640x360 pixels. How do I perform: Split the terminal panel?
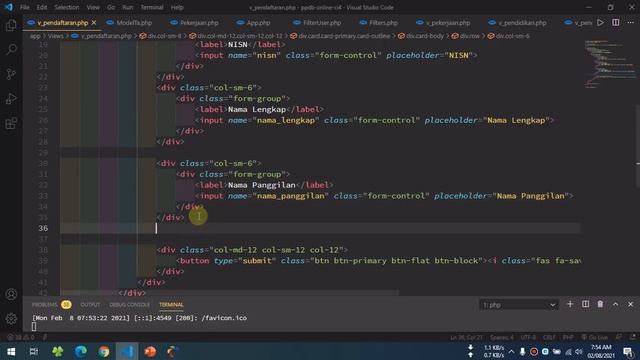click(585, 304)
